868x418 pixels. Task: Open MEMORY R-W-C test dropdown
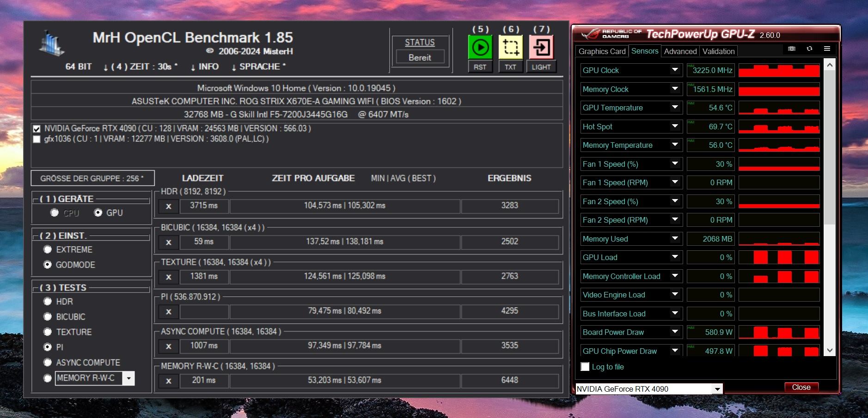pyautogui.click(x=128, y=378)
